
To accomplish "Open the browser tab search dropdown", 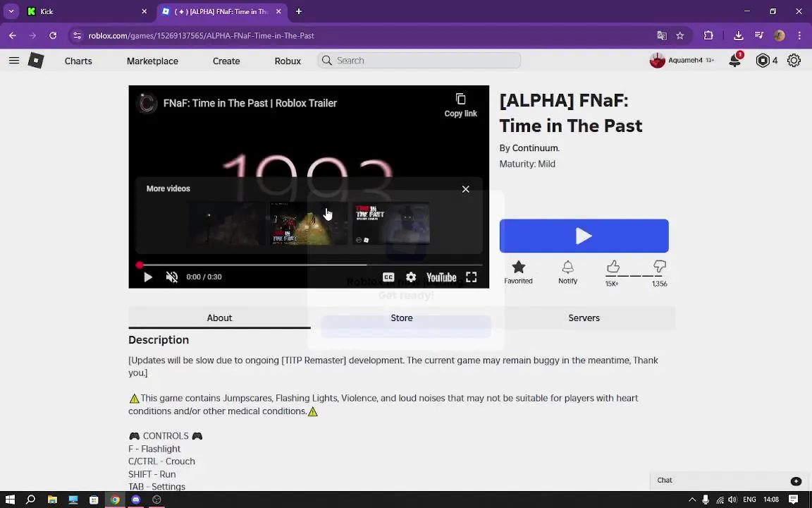I will click(x=11, y=11).
